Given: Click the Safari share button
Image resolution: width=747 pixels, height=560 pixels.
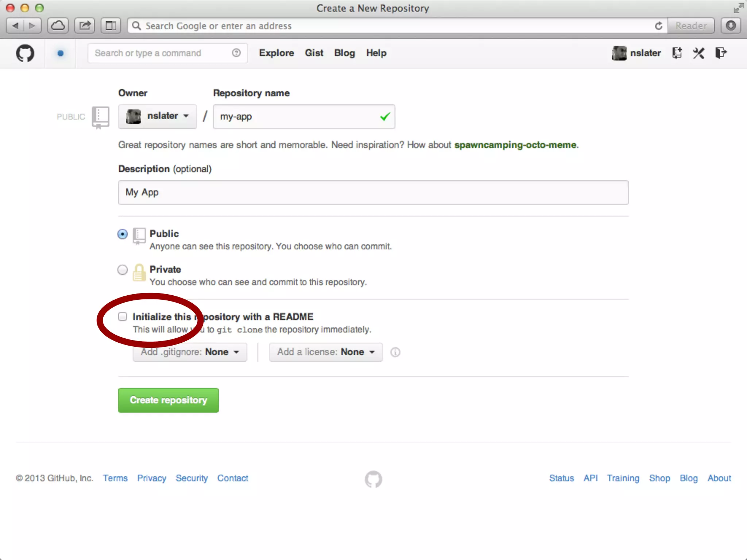Looking at the screenshot, I should (85, 26).
